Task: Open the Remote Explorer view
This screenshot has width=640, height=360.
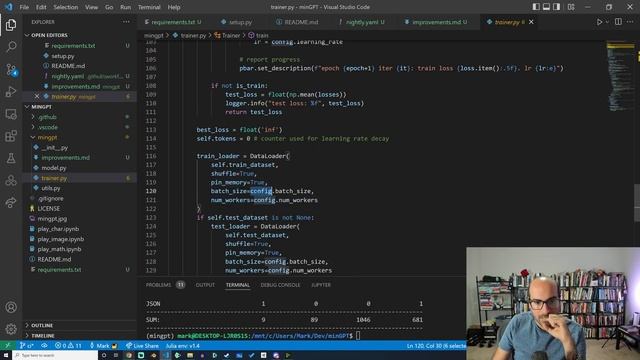Action: [11, 114]
